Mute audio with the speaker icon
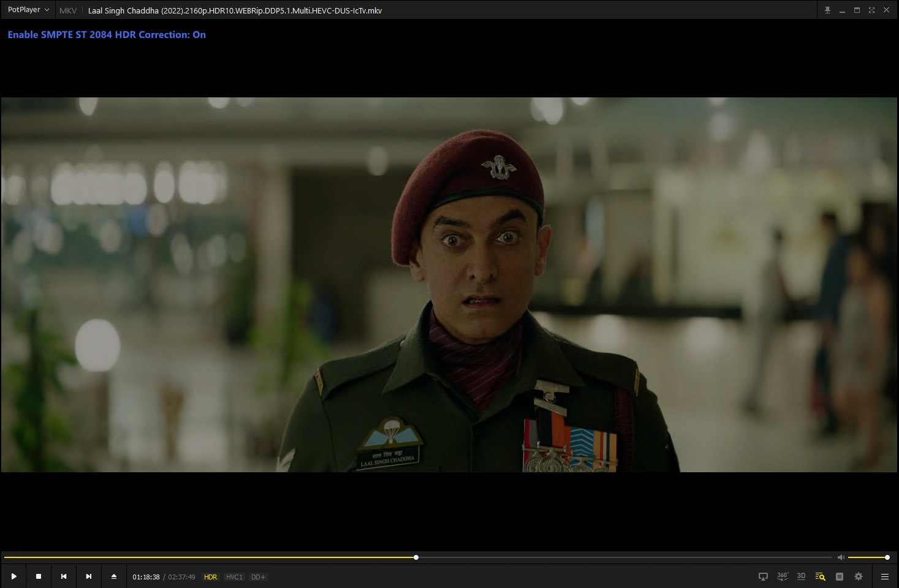This screenshot has height=588, width=899. [x=841, y=557]
